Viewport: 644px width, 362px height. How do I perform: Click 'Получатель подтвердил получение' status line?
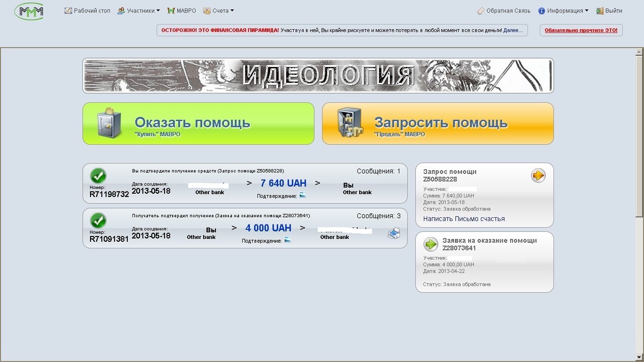221,215
